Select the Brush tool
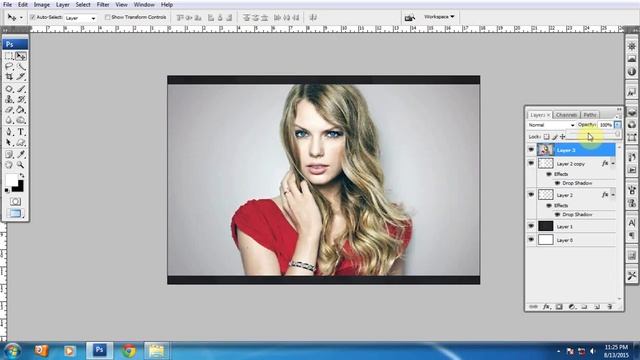640x360 pixels. coord(21,89)
